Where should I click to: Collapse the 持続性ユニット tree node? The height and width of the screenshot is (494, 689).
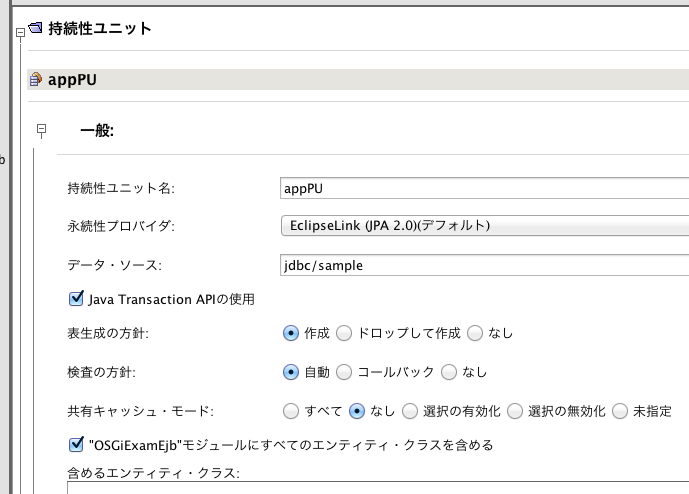20,33
